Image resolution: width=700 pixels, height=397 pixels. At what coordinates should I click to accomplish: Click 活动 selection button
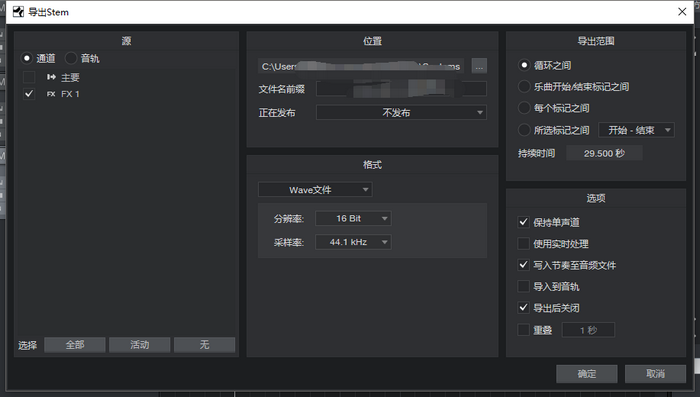click(x=139, y=345)
